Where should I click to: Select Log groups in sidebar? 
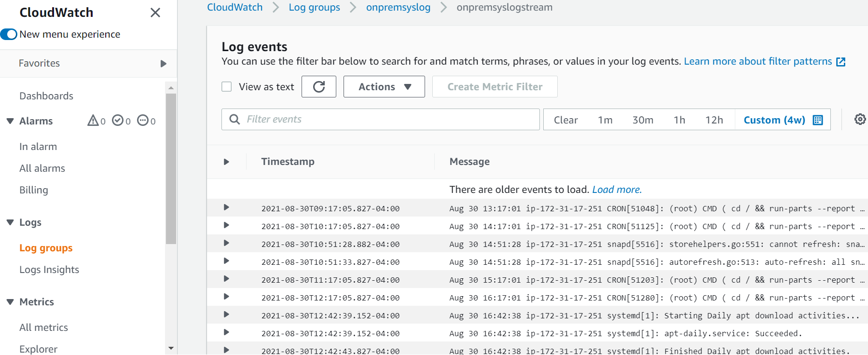[x=46, y=248]
